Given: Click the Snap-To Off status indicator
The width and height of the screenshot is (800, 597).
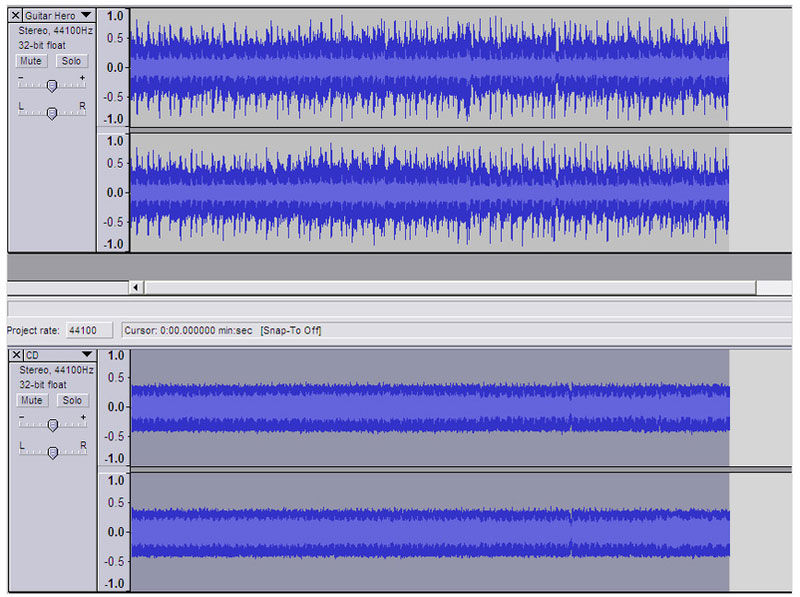Looking at the screenshot, I should tap(291, 330).
